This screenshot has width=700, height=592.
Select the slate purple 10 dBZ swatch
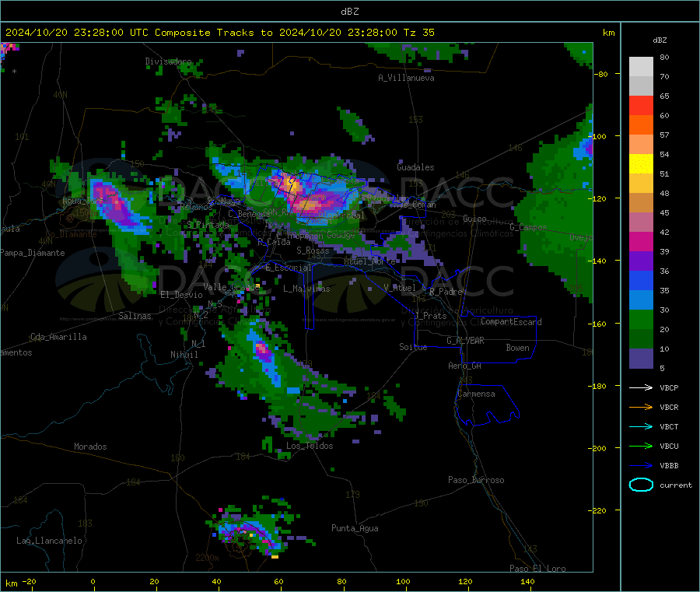[x=641, y=359]
